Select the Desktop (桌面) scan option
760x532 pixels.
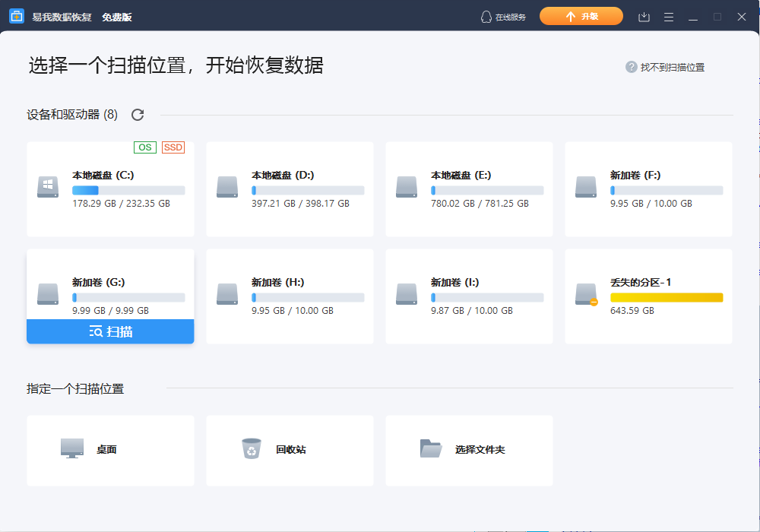click(110, 450)
